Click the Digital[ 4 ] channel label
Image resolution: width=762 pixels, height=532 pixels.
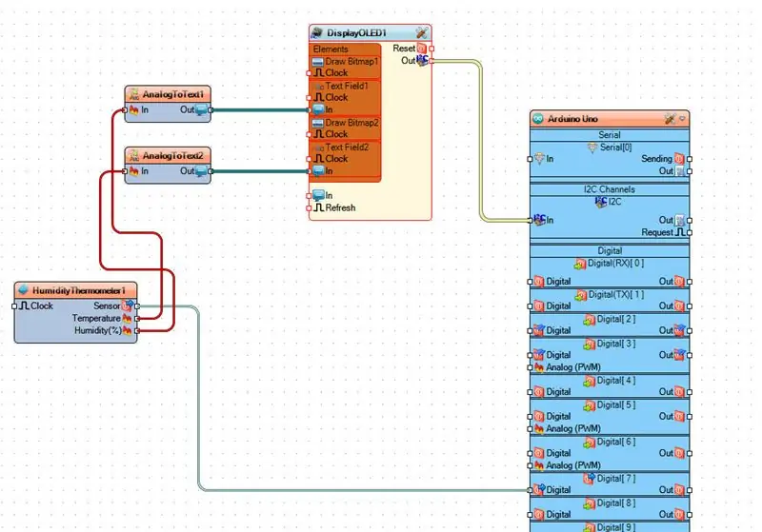(615, 381)
